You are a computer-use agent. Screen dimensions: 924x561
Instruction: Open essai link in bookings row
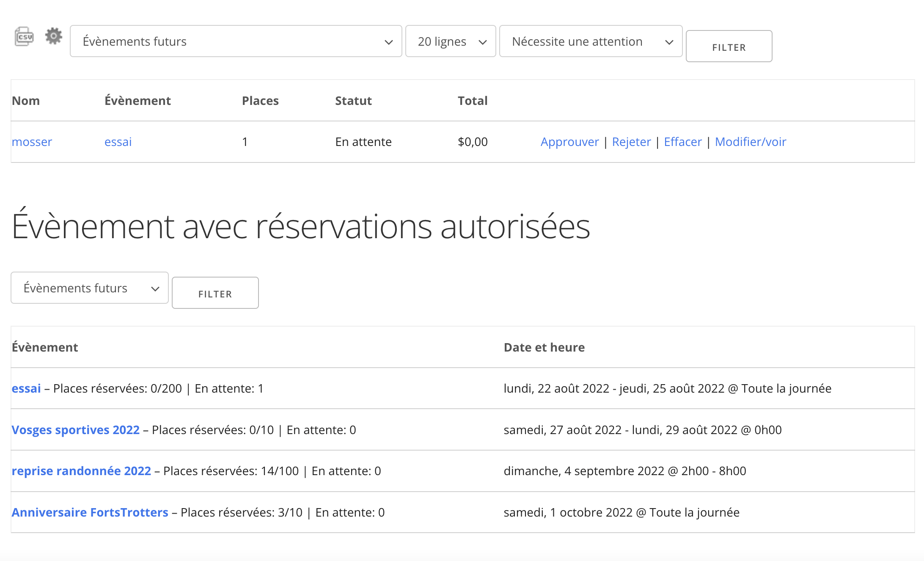click(x=118, y=142)
